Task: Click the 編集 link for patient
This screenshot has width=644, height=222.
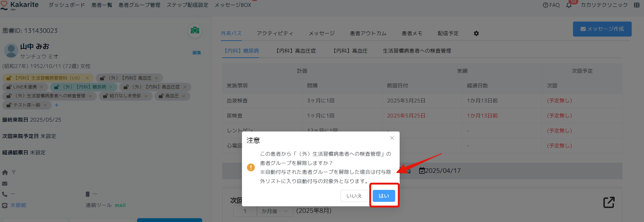Action: tap(197, 53)
